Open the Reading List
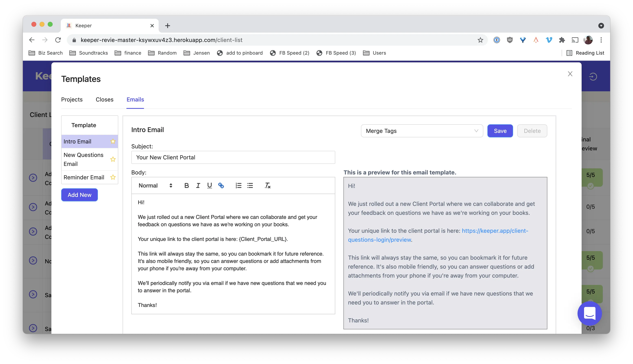The image size is (633, 364). [x=585, y=53]
